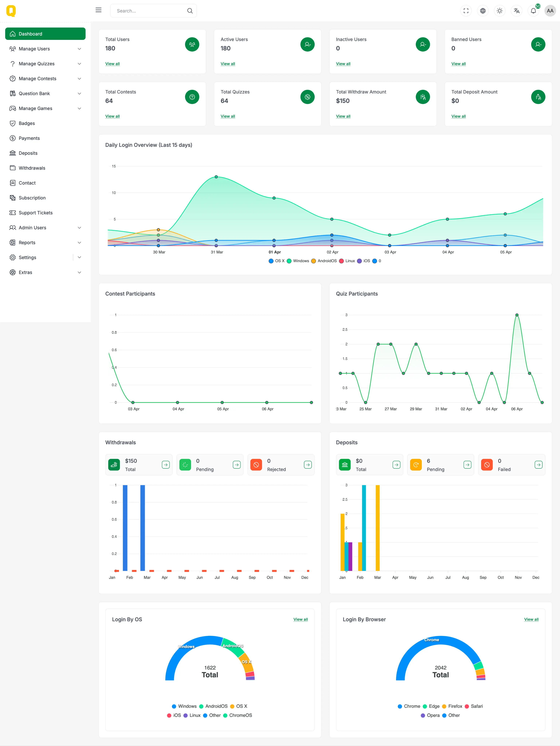Click the globe icon in top bar
Viewport: 560px width, 746px height.
pos(483,11)
